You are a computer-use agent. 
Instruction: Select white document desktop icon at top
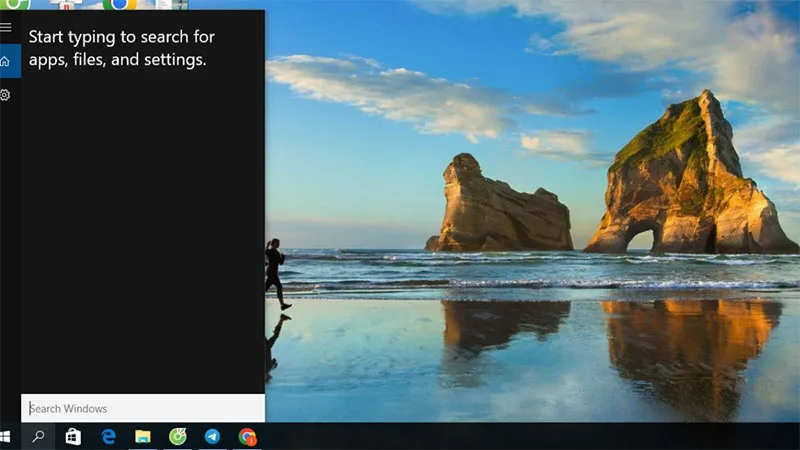pyautogui.click(x=163, y=5)
